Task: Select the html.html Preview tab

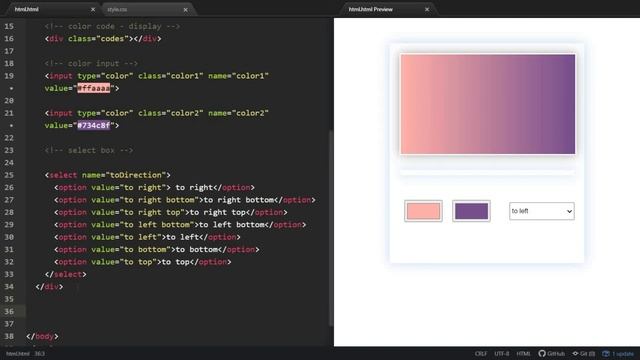Action: point(371,9)
